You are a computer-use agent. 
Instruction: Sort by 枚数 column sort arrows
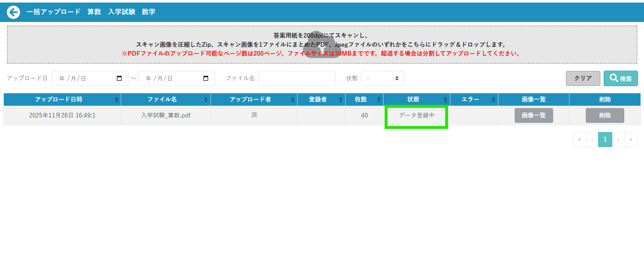pos(379,99)
